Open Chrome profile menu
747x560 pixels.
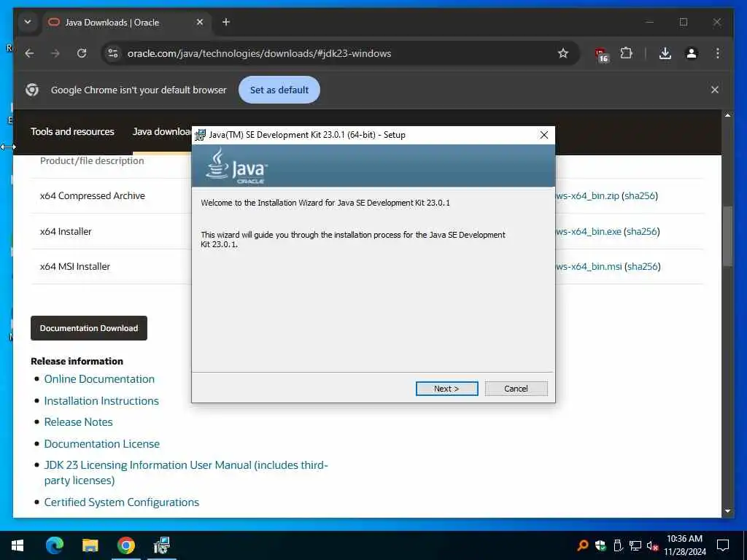pyautogui.click(x=692, y=53)
